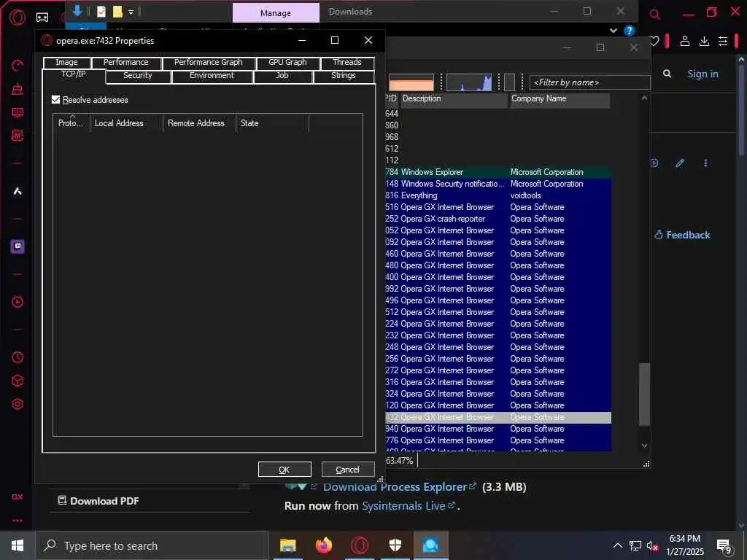Click the three-dots sidebar setup icon
This screenshot has height=560, width=747.
click(18, 521)
